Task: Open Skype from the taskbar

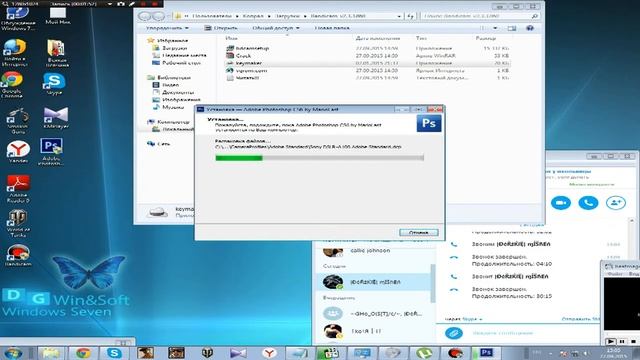Action: [x=114, y=353]
